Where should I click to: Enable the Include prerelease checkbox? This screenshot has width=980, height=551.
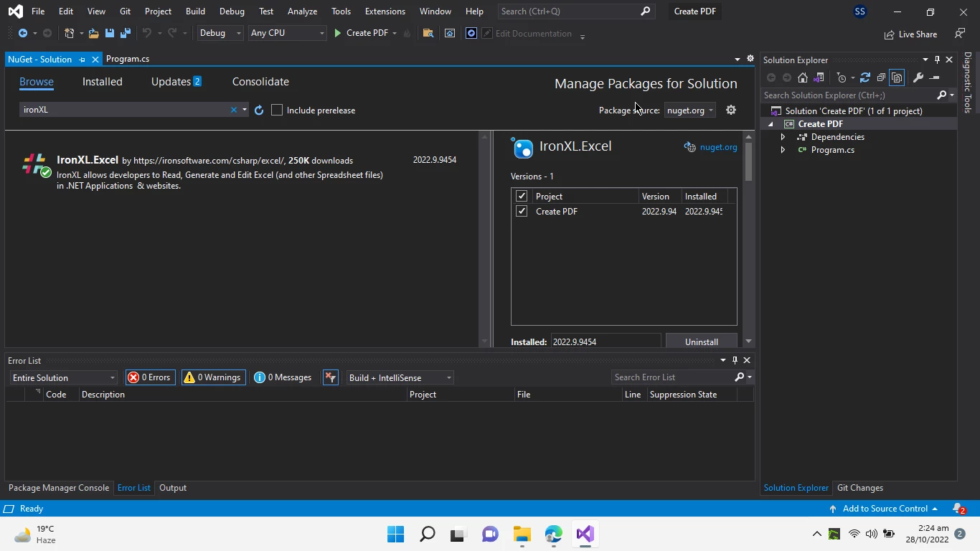(277, 110)
